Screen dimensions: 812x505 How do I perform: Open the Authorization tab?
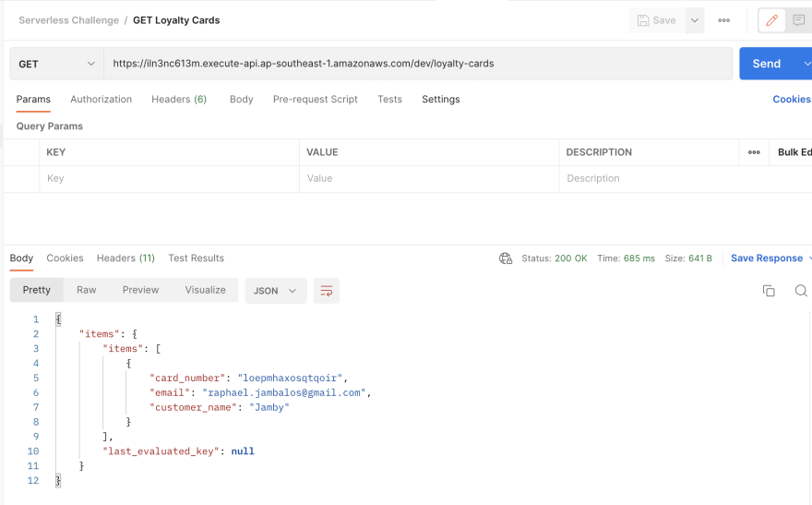101,99
